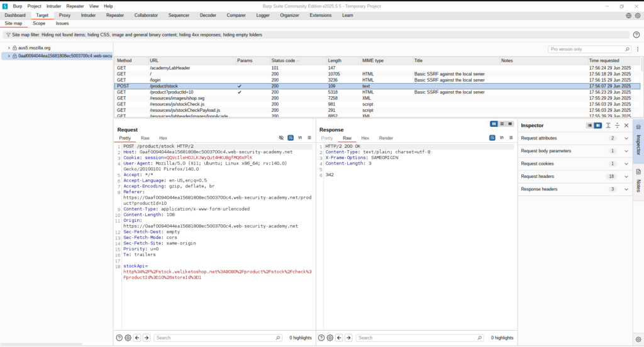
Task: Open the site map table three-dot menu
Action: (636, 49)
